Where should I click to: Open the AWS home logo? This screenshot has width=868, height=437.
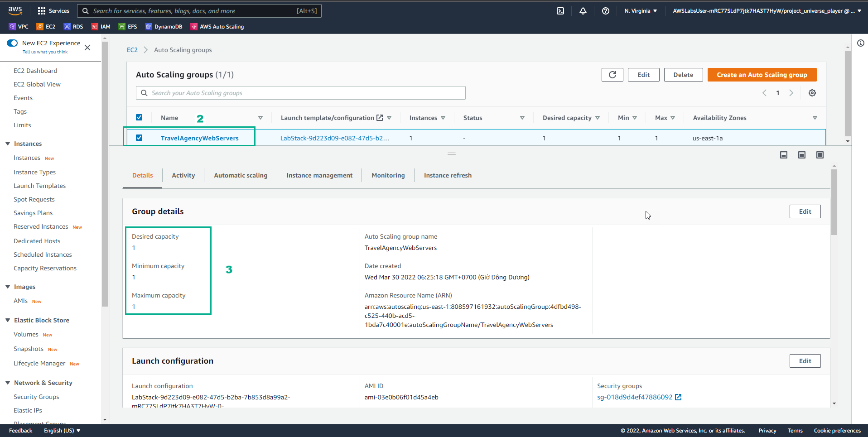point(15,10)
